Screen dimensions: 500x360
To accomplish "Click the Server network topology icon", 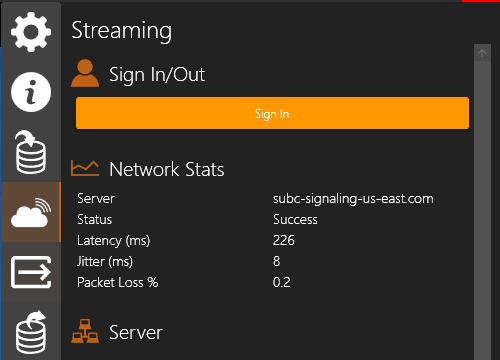I will click(x=85, y=331).
